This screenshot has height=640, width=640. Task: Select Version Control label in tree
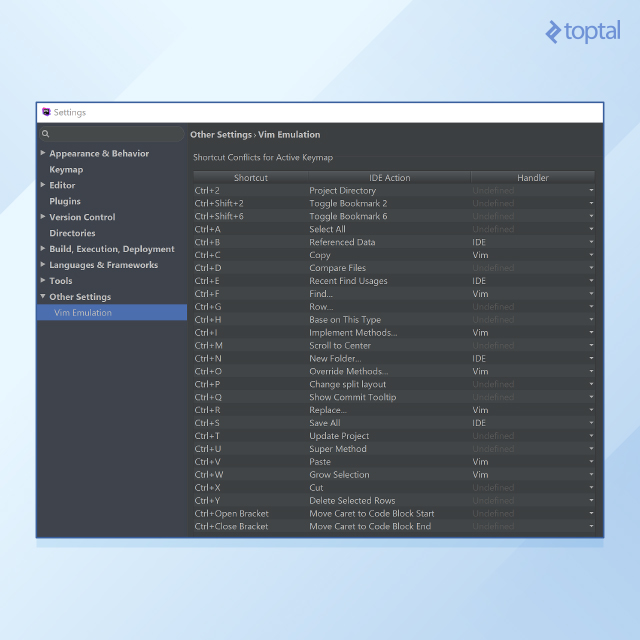tap(82, 217)
